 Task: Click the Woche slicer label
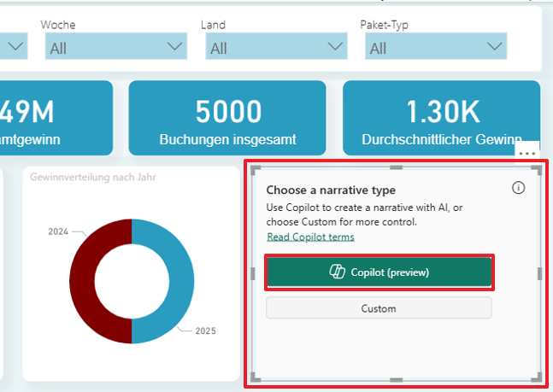point(58,25)
